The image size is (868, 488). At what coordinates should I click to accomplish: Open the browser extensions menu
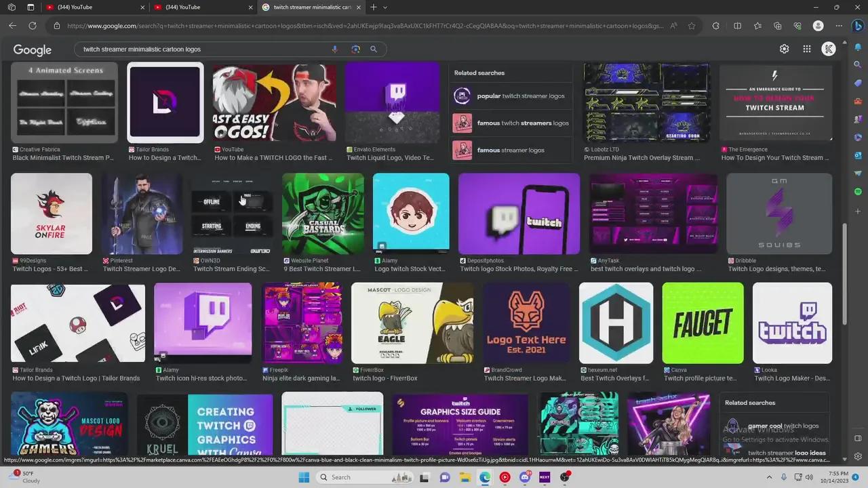(x=715, y=26)
